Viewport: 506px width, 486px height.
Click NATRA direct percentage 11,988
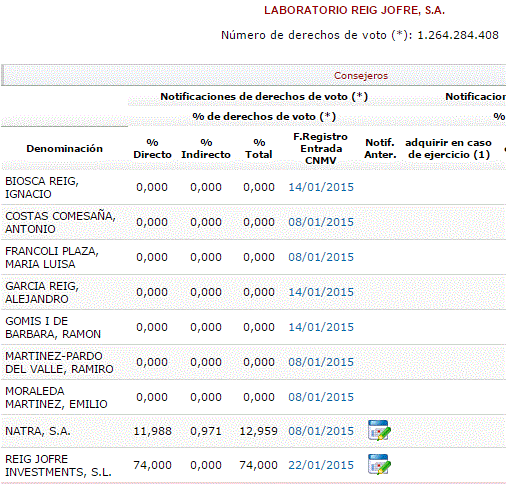152,431
